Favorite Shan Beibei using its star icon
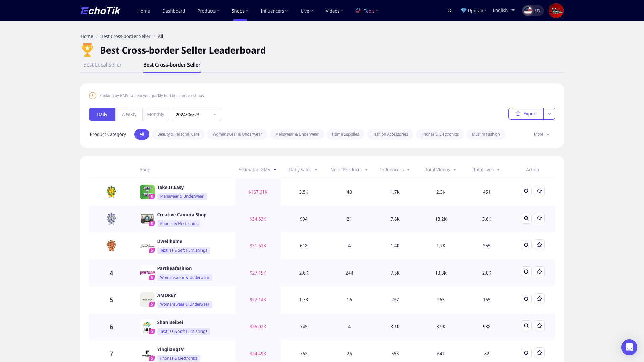The height and width of the screenshot is (362, 644). point(539,325)
